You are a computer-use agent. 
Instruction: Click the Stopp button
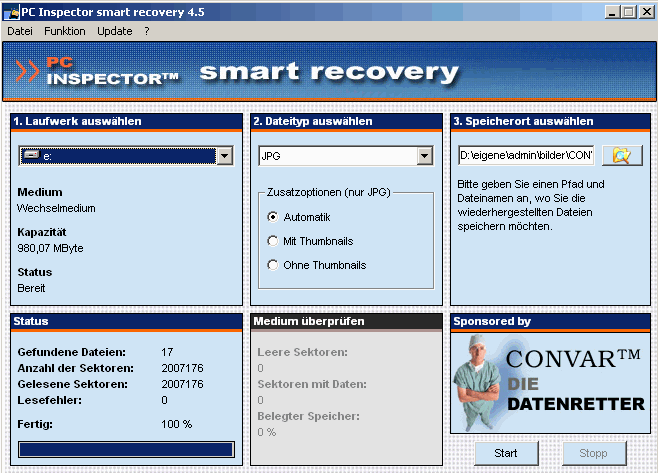point(594,453)
